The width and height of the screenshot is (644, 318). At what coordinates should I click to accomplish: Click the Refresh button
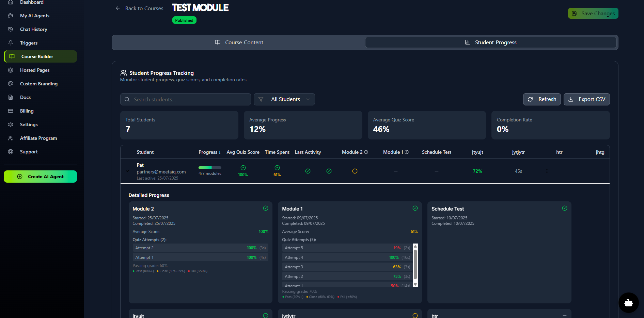[541, 99]
